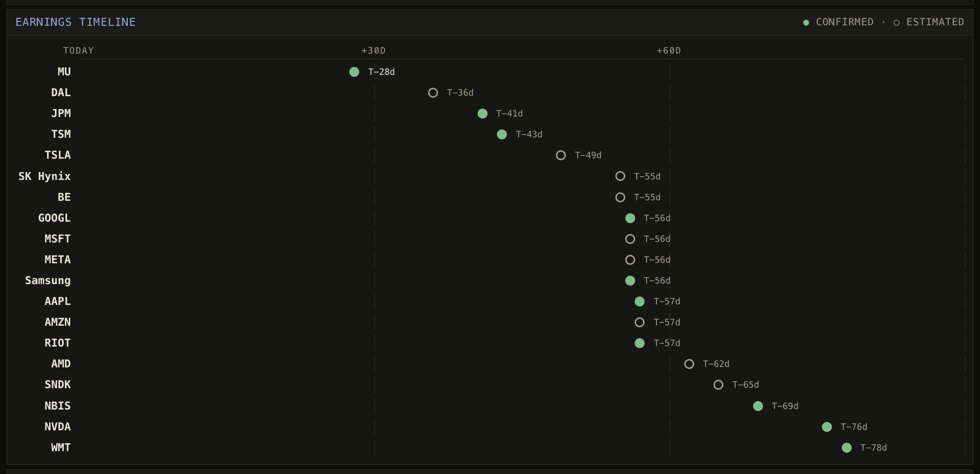Click the JPM row label

61,114
